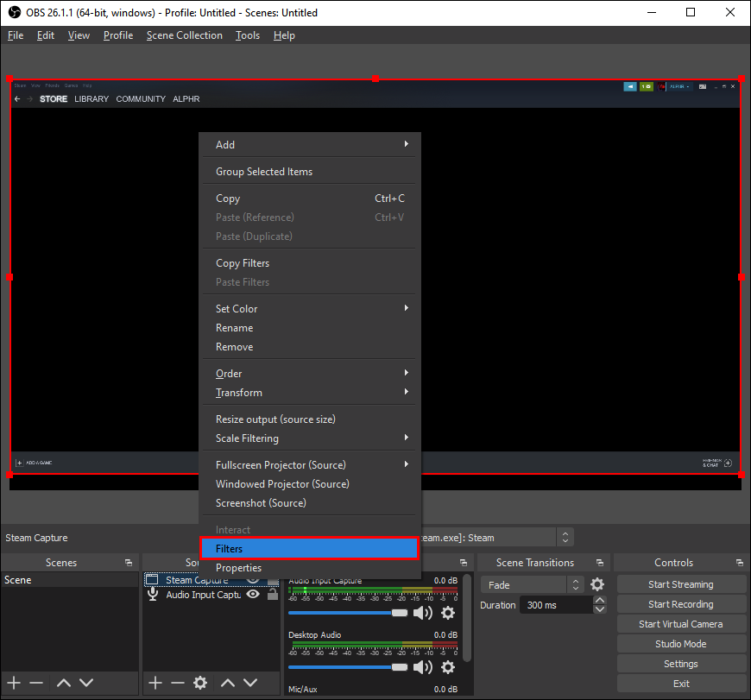The image size is (751, 700).
Task: Mute Desktop Audio via speaker icon
Action: click(x=422, y=667)
